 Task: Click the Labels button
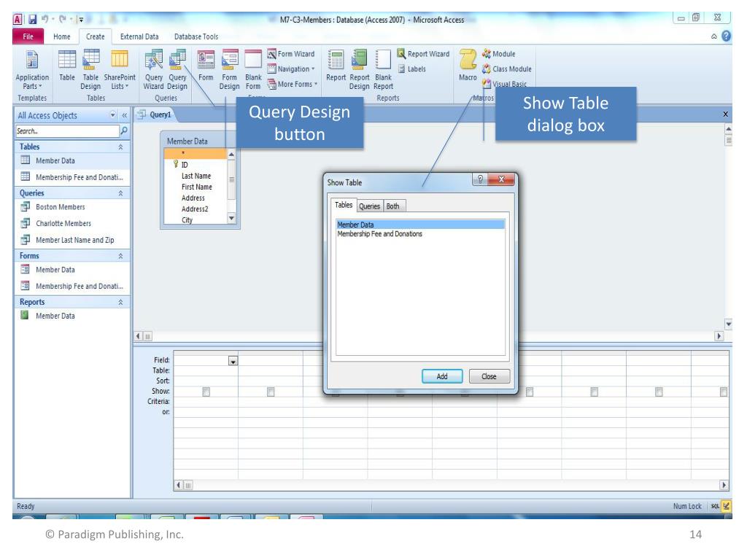point(411,69)
